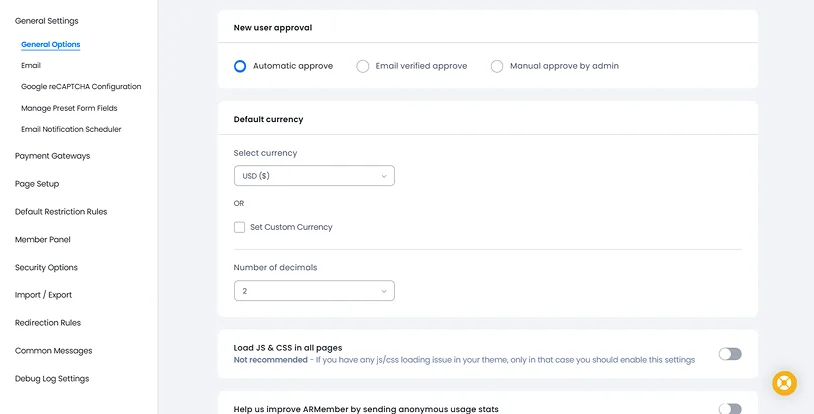Select Automatic approve radio option
Viewport: 814px width, 414px height.
240,66
